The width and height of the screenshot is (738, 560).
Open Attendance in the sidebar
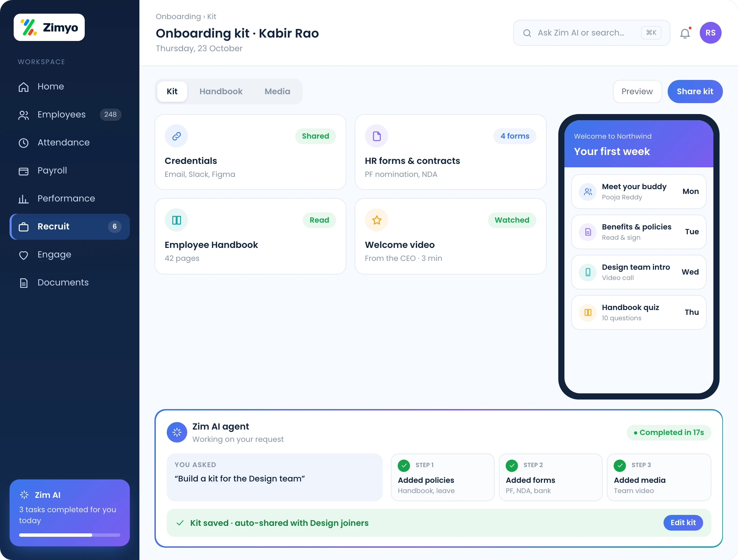(70, 142)
